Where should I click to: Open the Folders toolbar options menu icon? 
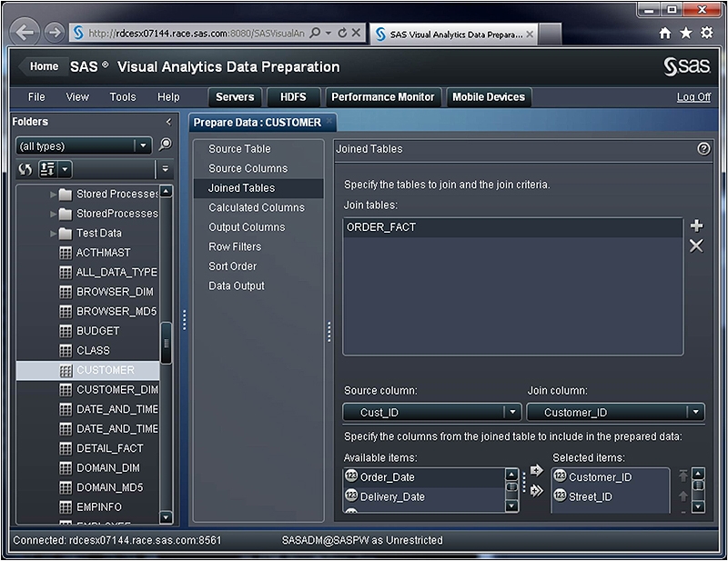pyautogui.click(x=165, y=169)
